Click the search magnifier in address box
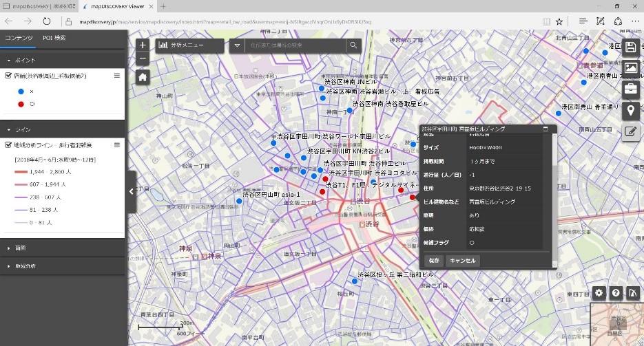 click(353, 45)
